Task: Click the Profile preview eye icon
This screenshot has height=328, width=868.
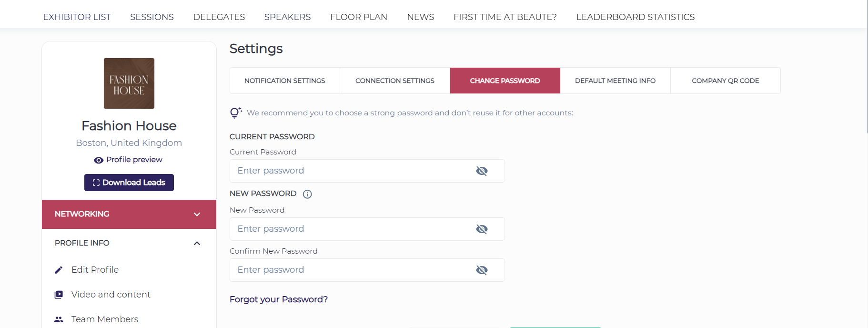Action: pos(99,160)
